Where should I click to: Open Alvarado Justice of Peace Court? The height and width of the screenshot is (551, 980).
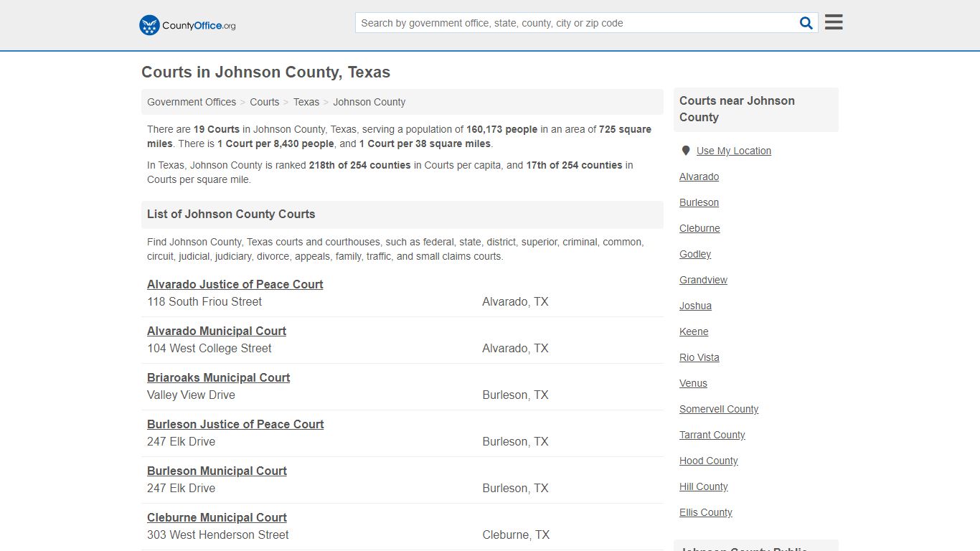coord(235,284)
